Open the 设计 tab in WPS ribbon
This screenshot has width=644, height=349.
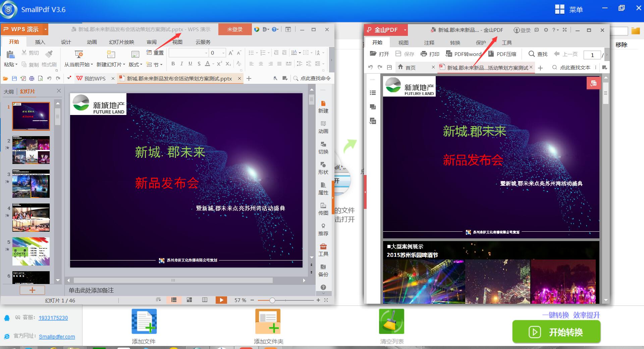(x=66, y=42)
